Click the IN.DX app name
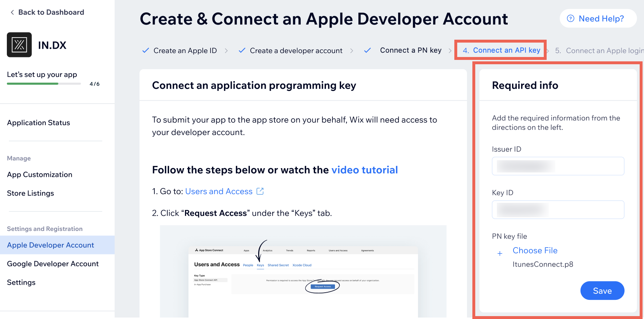This screenshot has width=644, height=319. [52, 45]
